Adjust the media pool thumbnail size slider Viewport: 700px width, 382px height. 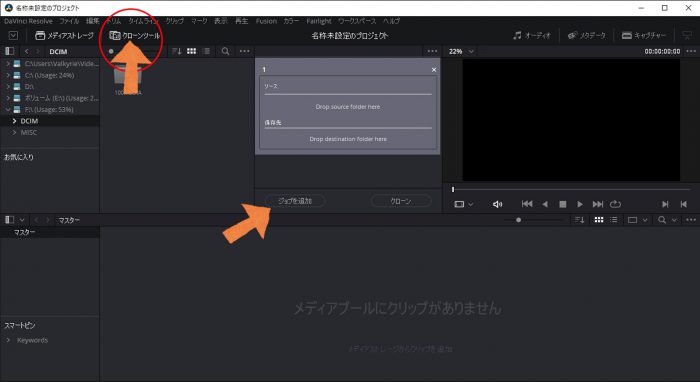(518, 220)
